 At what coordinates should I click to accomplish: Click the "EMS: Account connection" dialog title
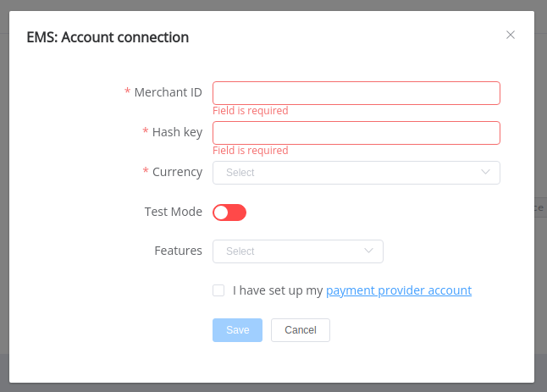coord(108,37)
